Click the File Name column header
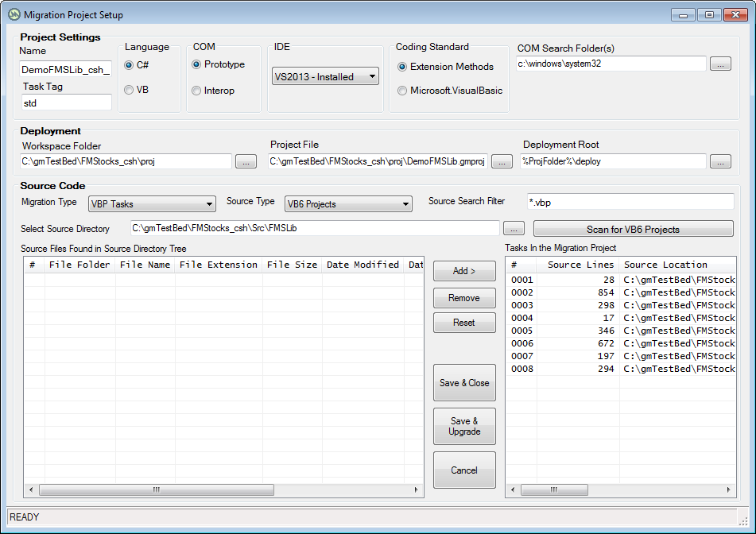 click(x=145, y=265)
